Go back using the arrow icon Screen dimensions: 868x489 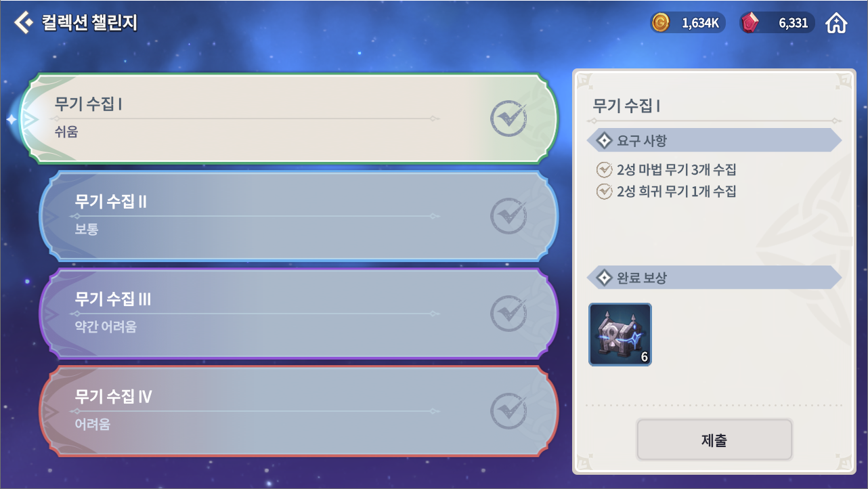(x=23, y=23)
